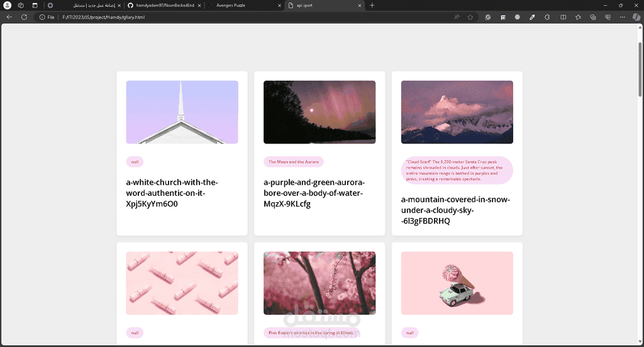644x347 pixels.
Task: Open the Favorites list icon
Action: point(579,17)
